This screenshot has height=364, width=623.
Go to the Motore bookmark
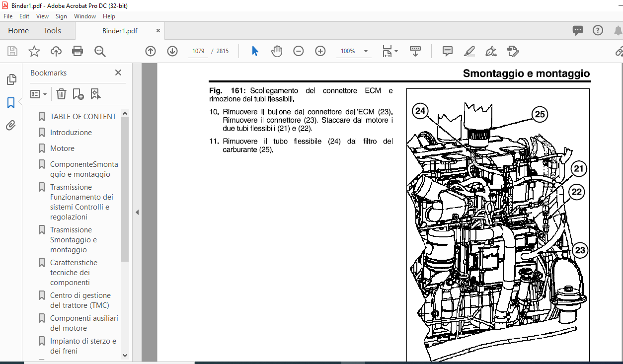62,148
